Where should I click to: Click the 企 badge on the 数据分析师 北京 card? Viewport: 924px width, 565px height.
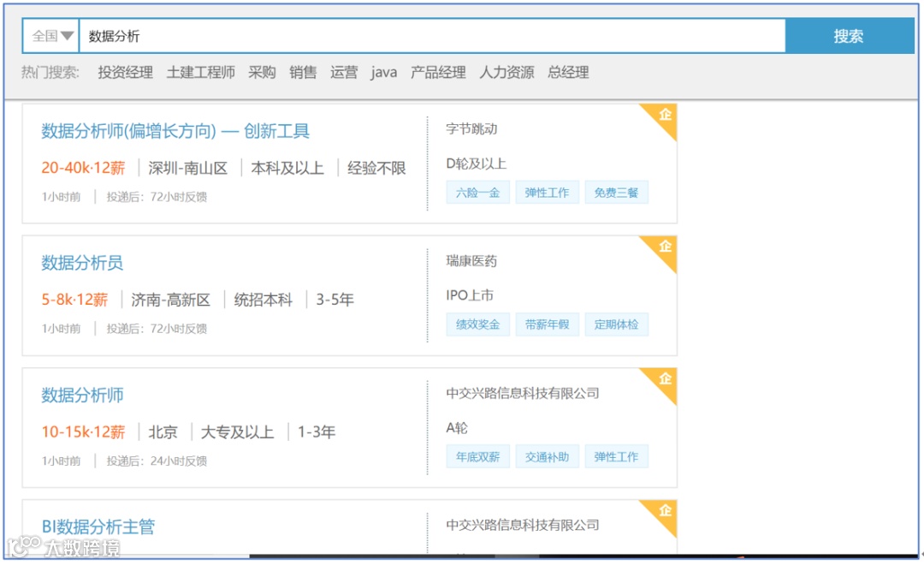(664, 380)
